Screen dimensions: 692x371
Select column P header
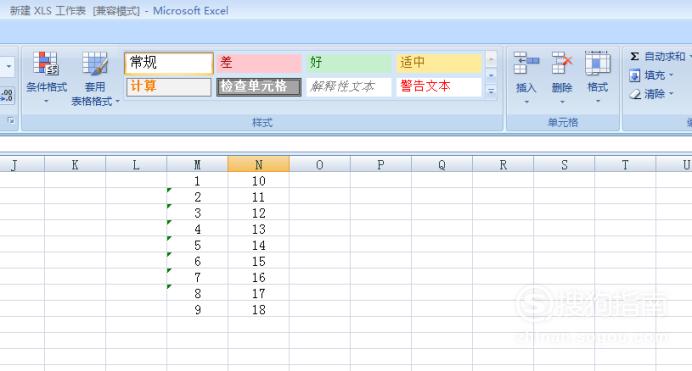tap(381, 165)
